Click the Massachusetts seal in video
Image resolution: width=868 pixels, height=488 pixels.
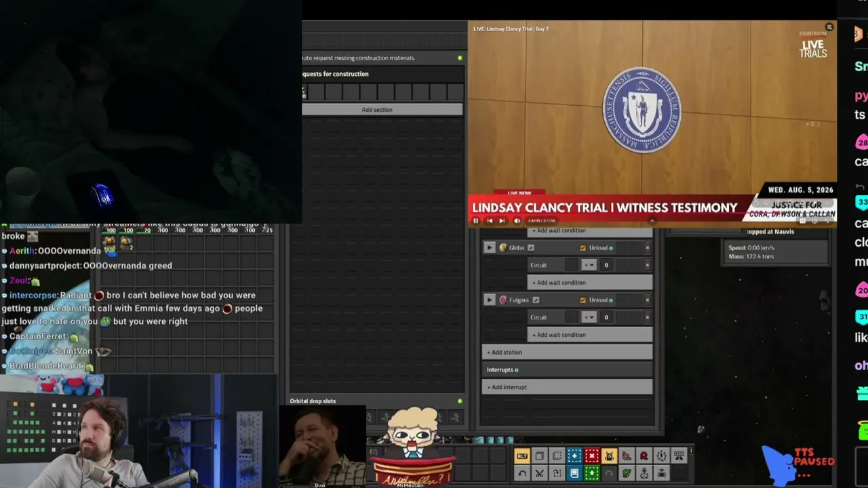[642, 110]
